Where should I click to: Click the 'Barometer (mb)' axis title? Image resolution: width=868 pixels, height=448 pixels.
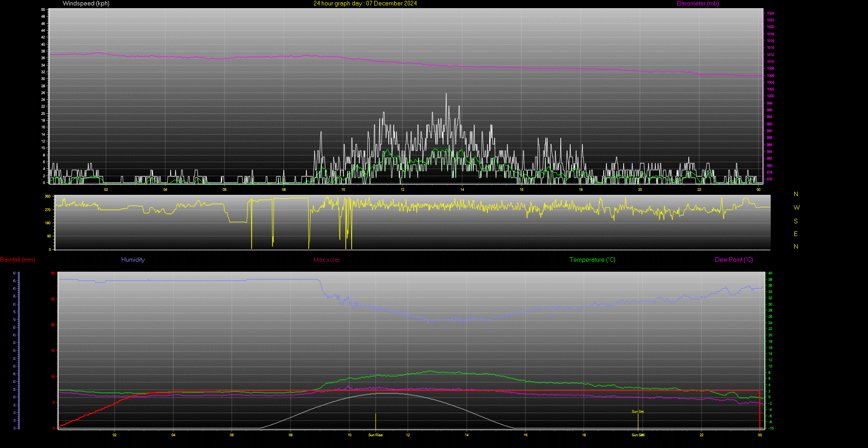(x=698, y=4)
